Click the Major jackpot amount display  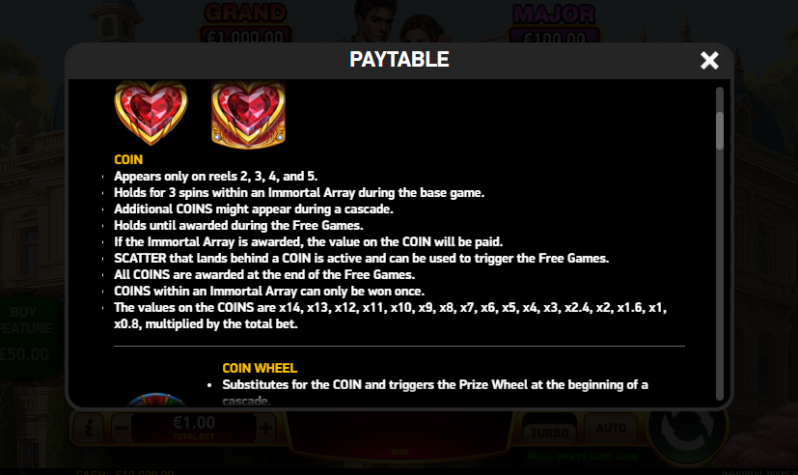[x=554, y=37]
